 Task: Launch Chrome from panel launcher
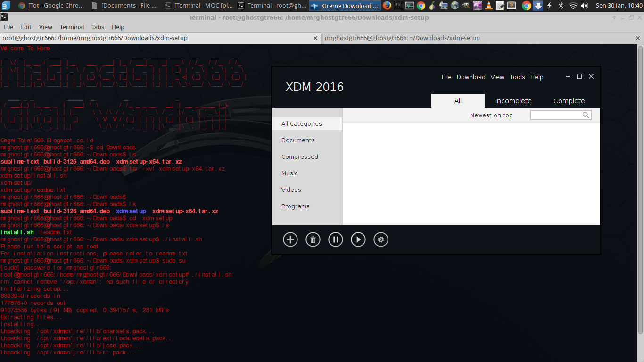click(x=421, y=6)
